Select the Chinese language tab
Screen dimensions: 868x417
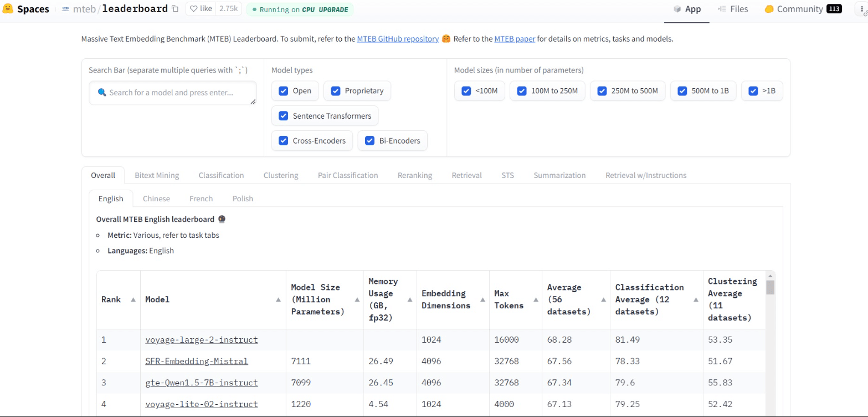pos(156,199)
